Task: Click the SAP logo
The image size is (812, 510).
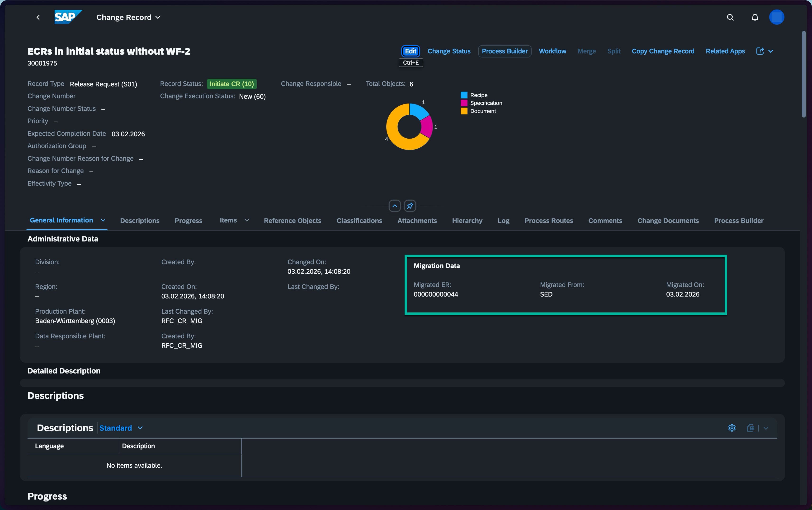Action: (x=68, y=17)
